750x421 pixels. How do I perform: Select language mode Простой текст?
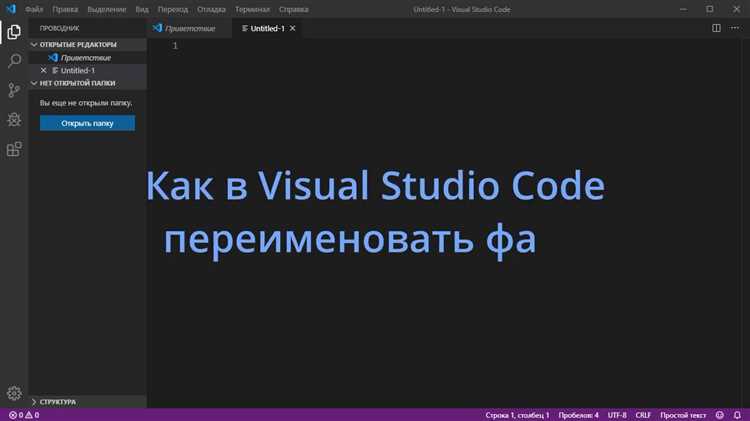683,415
